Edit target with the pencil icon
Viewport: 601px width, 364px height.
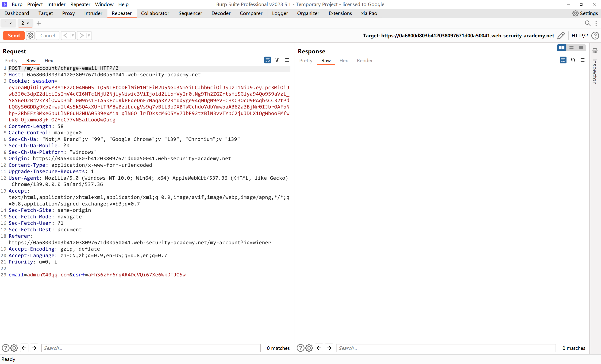tap(561, 36)
